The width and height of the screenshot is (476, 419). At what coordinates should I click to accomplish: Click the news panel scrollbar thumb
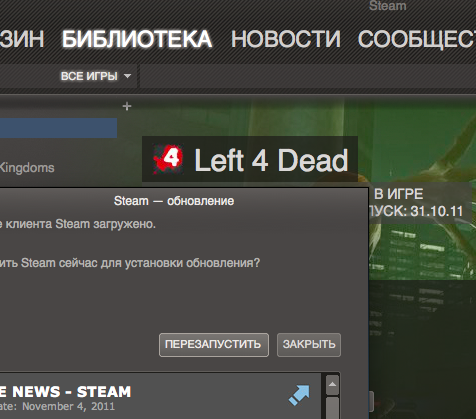pyautogui.click(x=332, y=407)
